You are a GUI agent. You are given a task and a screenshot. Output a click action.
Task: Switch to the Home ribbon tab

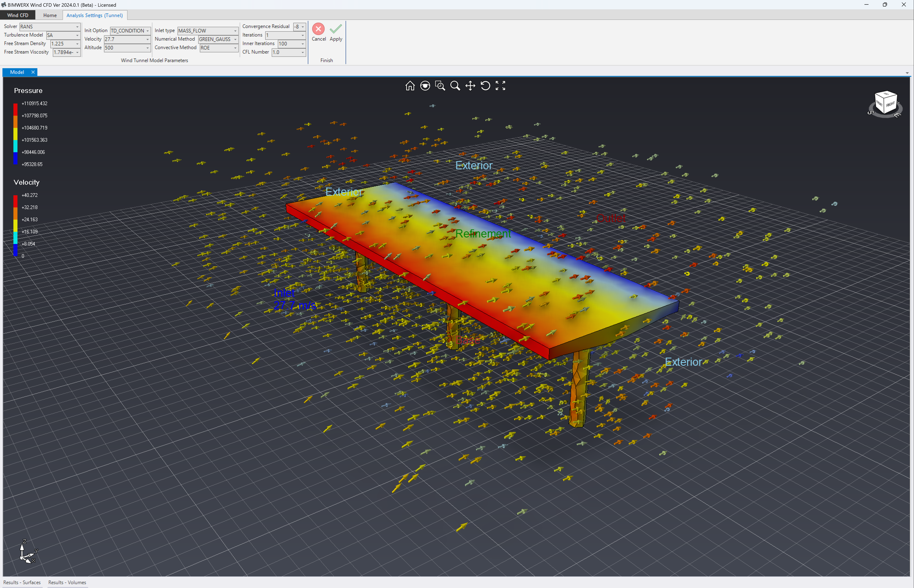click(x=50, y=15)
